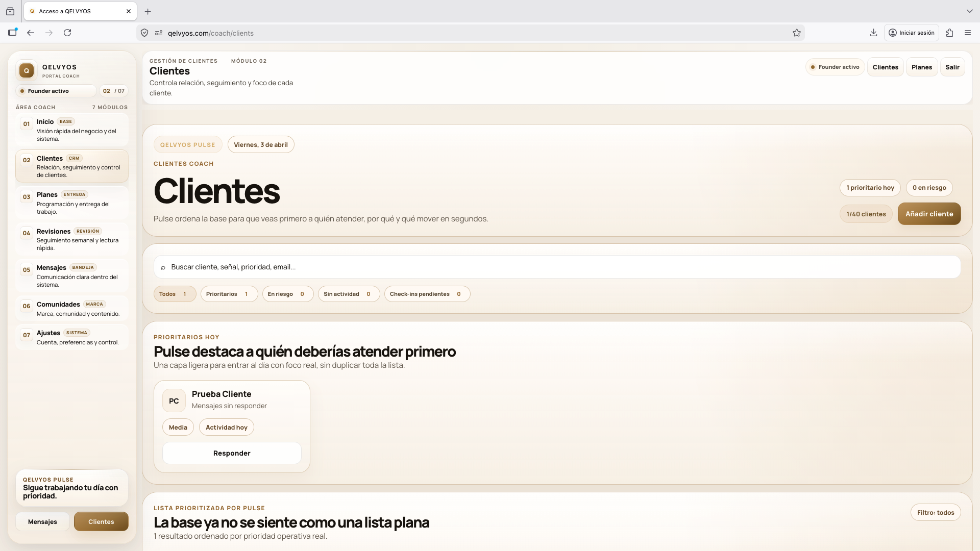Screen dimensions: 980x551
Task: Click the QELVYOS logo icon in sidebar
Action: (27, 70)
